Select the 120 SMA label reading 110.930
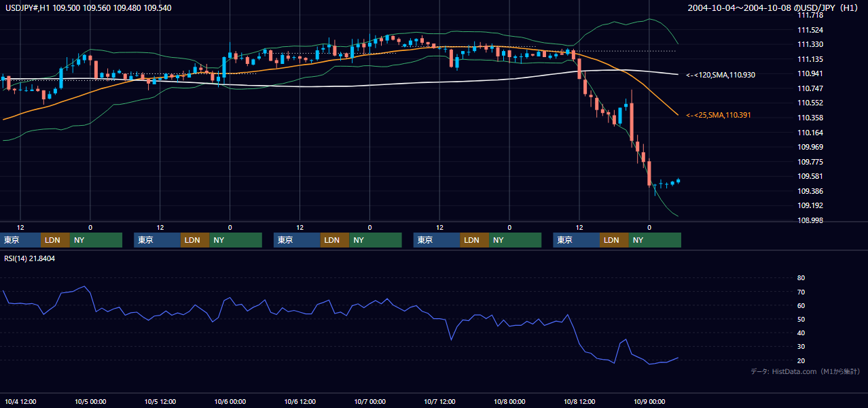868x408 pixels. [x=721, y=74]
